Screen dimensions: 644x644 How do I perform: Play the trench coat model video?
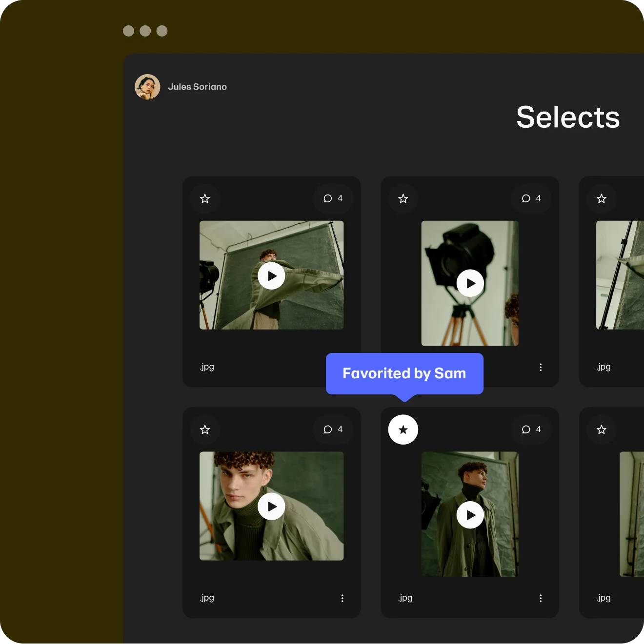point(470,514)
